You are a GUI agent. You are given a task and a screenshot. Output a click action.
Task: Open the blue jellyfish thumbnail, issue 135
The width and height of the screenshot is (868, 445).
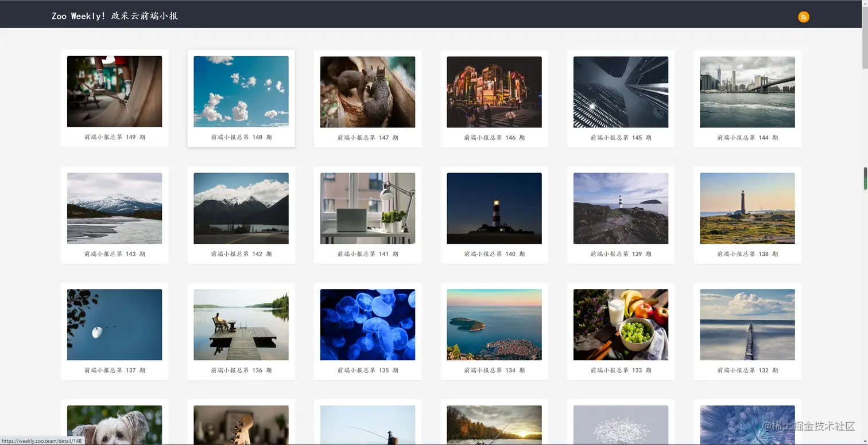(367, 325)
